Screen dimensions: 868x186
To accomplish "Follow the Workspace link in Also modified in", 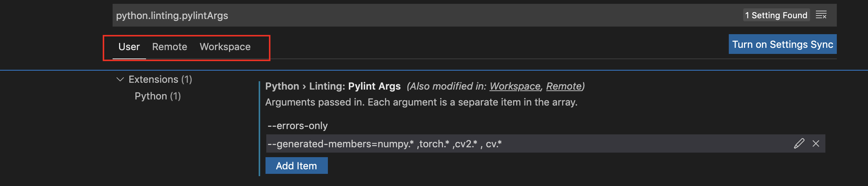I will (x=515, y=86).
